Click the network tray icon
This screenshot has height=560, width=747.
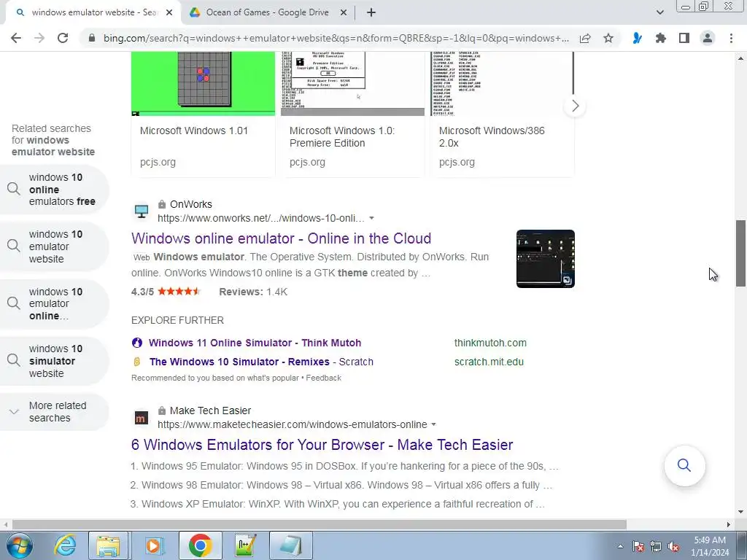click(x=656, y=546)
